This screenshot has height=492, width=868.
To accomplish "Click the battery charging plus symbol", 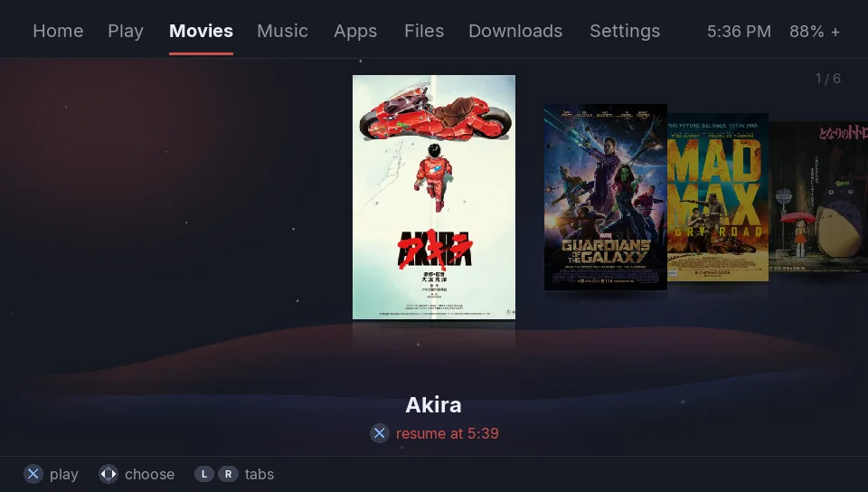I will 835,32.
